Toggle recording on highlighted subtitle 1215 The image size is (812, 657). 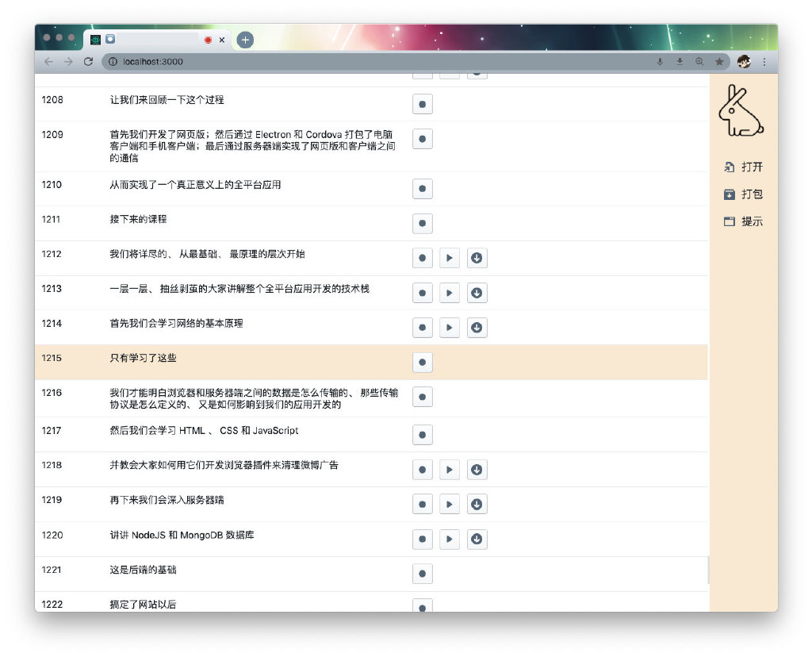pos(422,362)
